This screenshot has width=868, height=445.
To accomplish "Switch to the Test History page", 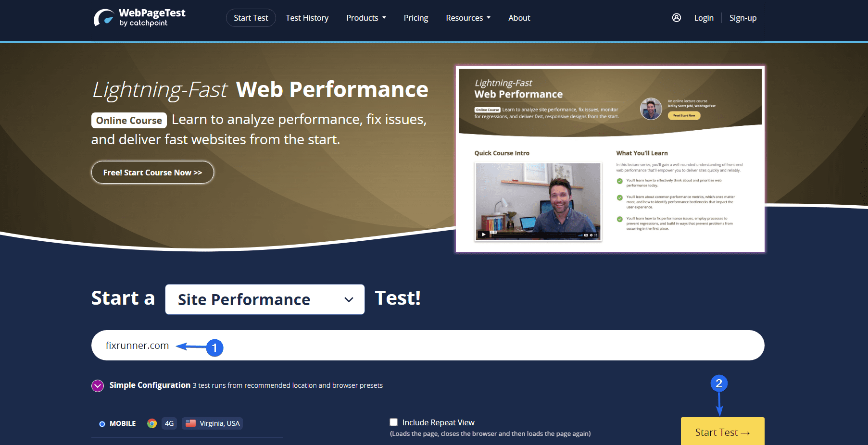I will pyautogui.click(x=307, y=18).
